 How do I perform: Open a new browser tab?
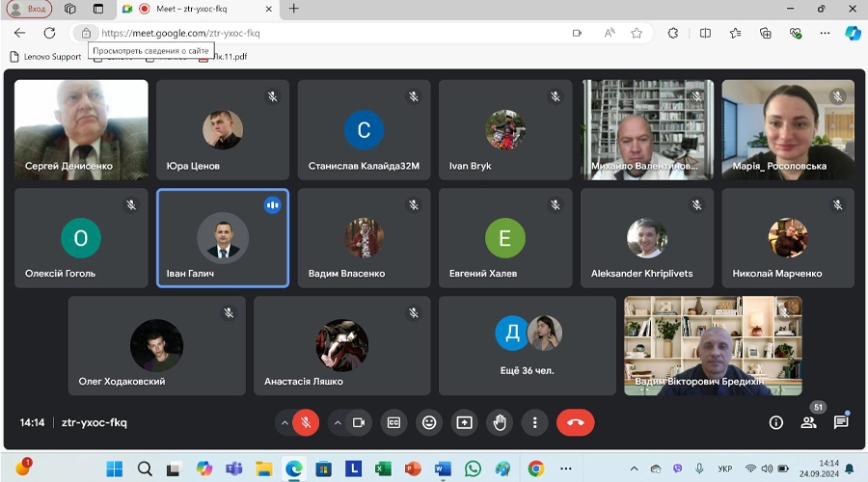(294, 9)
